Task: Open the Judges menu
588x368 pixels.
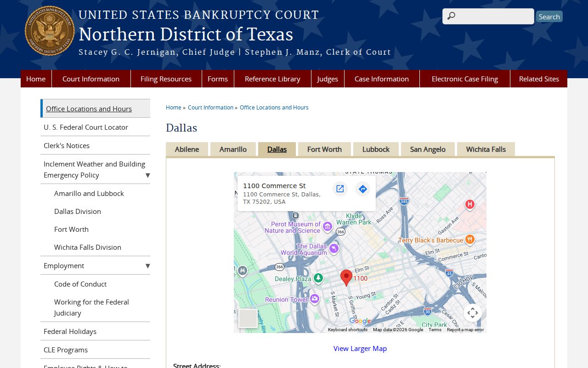Action: coord(328,79)
